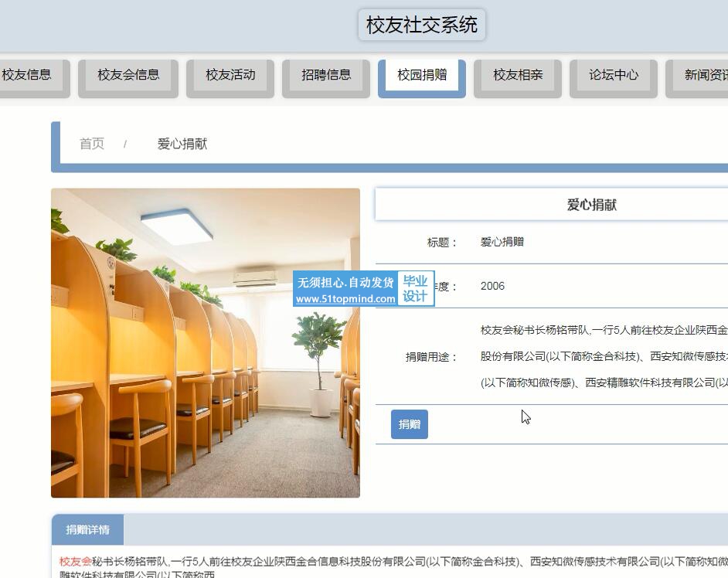Image resolution: width=728 pixels, height=578 pixels.
Task: Visit the 论坛中心 tab
Action: pyautogui.click(x=614, y=78)
